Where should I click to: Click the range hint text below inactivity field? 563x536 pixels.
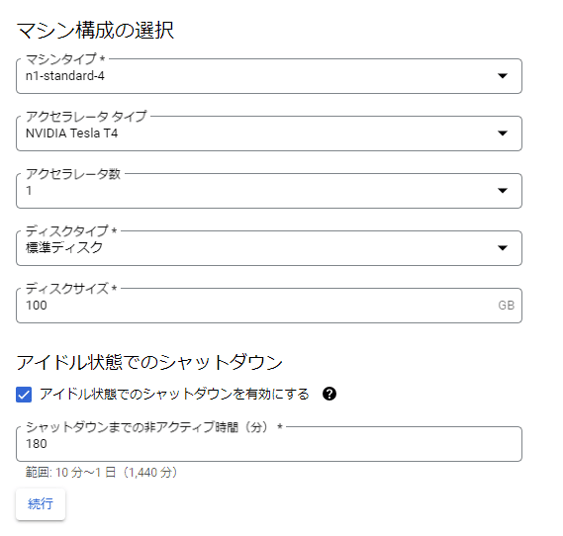tap(101, 472)
